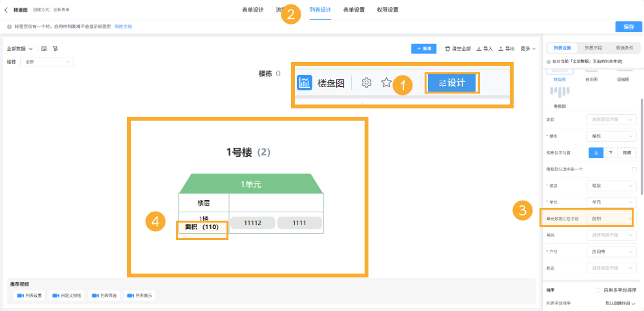Click the 保存 button
The height and width of the screenshot is (311, 644).
point(629,26)
